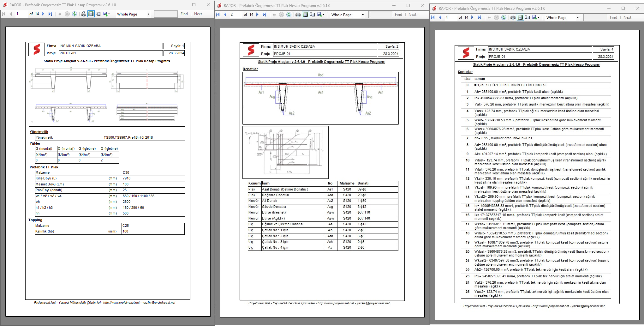644x326 pixels.
Task: Click TT slab section drawings on page 1
Action: 107,96
